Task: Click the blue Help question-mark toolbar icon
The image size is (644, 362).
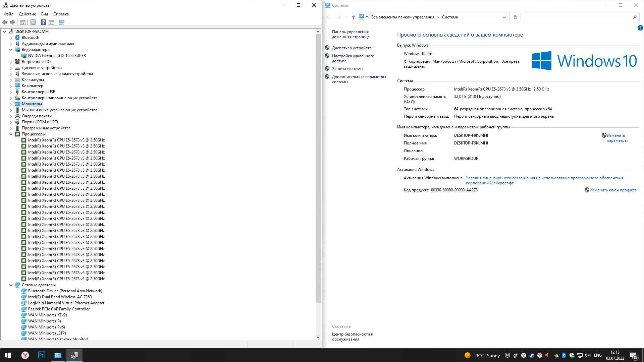Action: pyautogui.click(x=43, y=22)
